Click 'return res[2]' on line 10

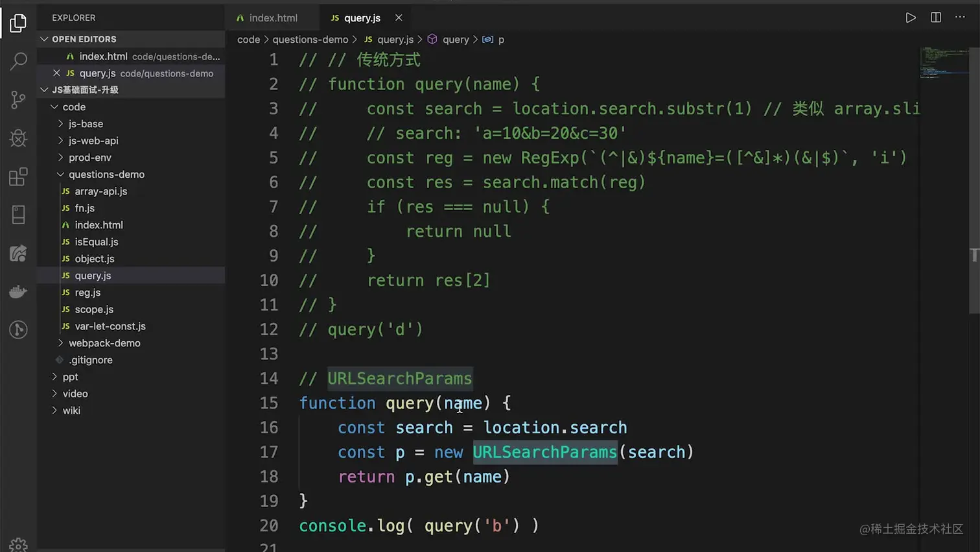click(x=429, y=280)
